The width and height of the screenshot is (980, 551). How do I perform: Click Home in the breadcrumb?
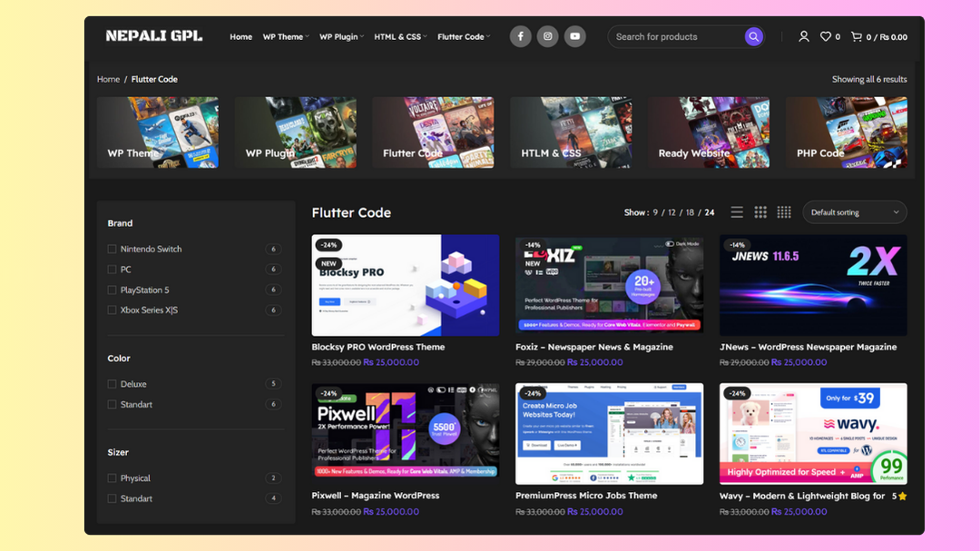coord(108,80)
